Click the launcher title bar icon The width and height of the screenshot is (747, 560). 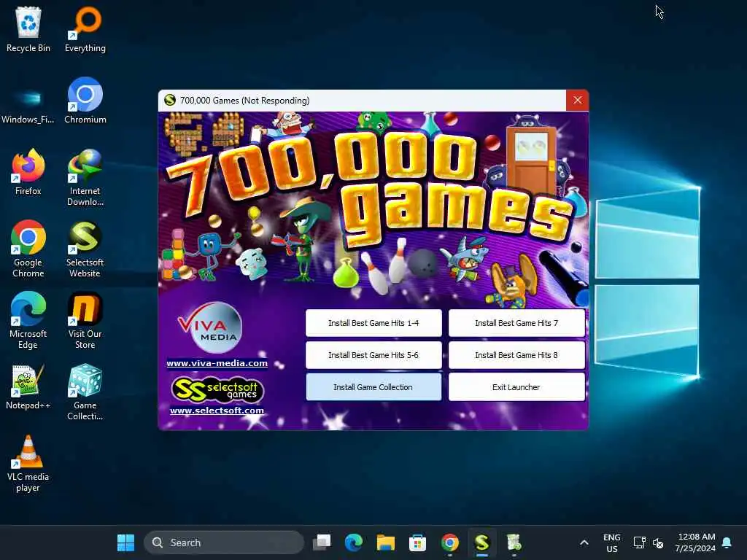(169, 101)
